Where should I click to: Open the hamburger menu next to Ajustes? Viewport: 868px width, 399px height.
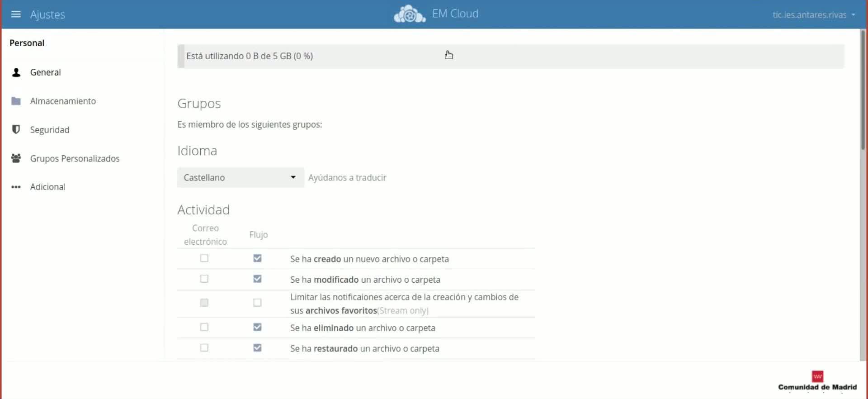(16, 14)
